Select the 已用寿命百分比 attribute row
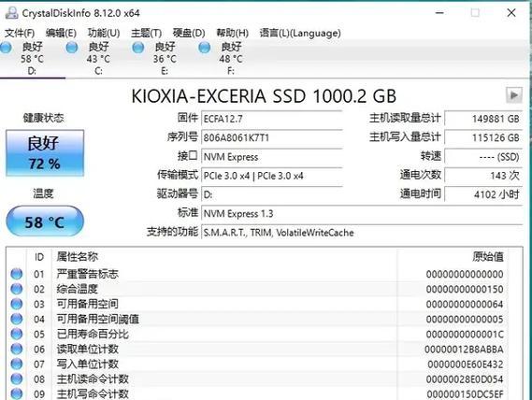Screen dimensions: 532x400 click(258, 334)
